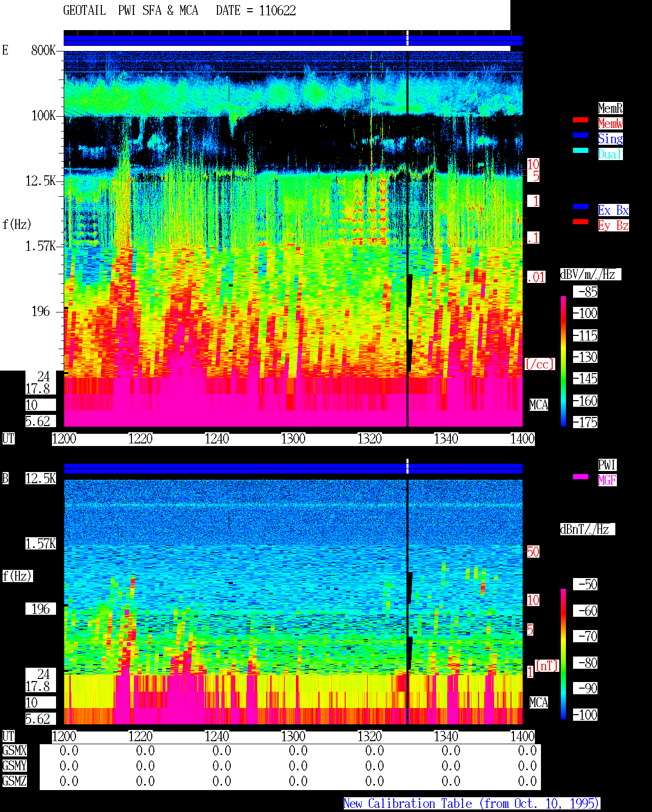
Task: Click the f(Hz) axis label of the E panel
Action: (17, 224)
